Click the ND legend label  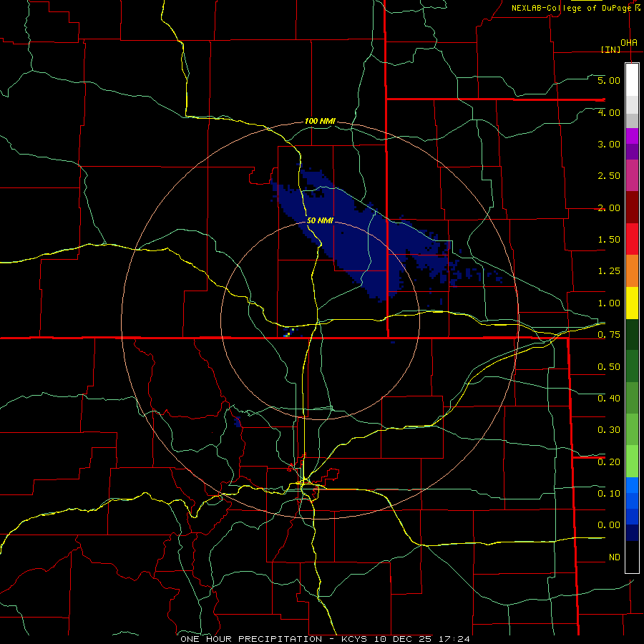[x=615, y=557]
